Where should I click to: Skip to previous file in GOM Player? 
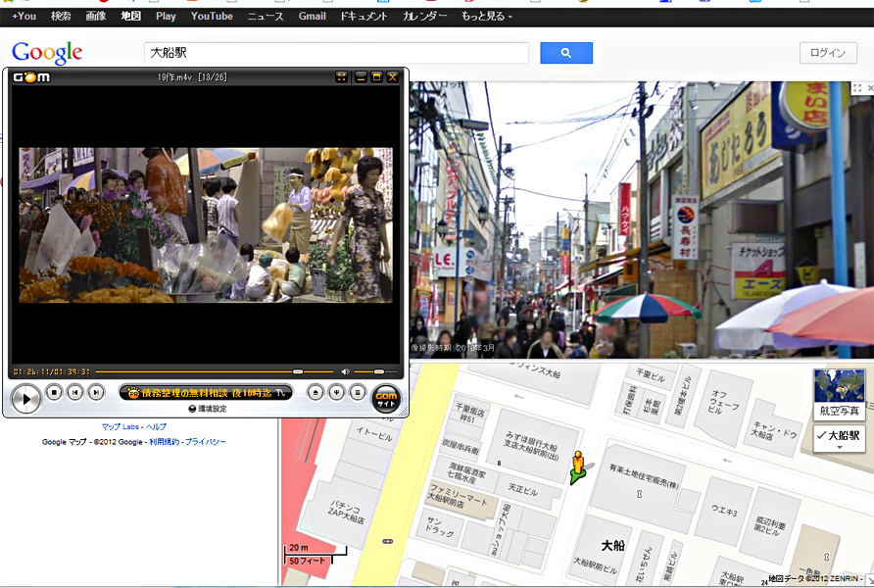point(74,392)
